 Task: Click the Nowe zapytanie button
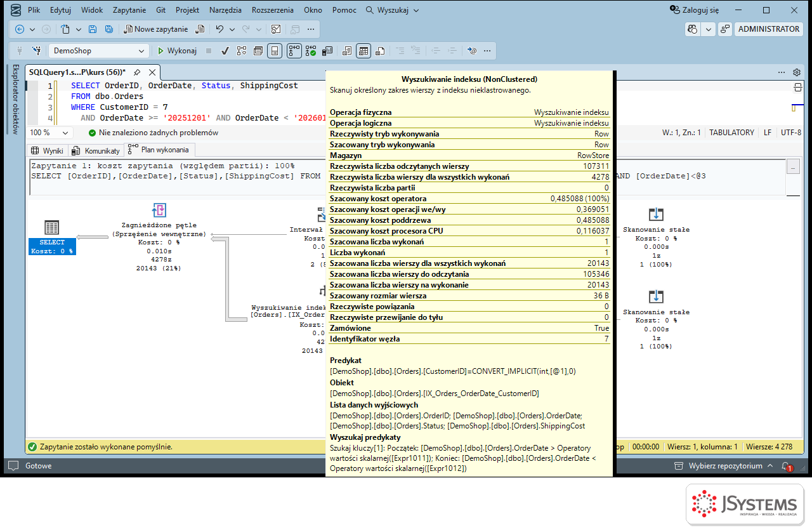coord(156,29)
